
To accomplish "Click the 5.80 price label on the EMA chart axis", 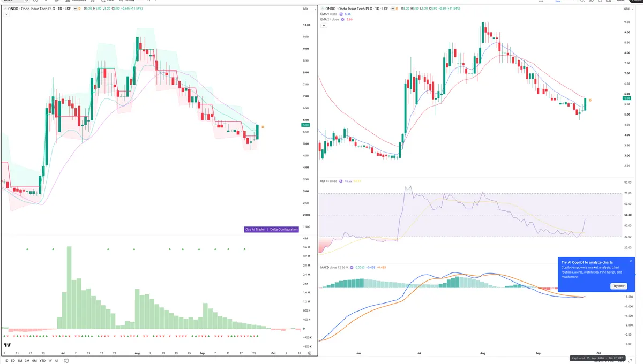I will [627, 98].
